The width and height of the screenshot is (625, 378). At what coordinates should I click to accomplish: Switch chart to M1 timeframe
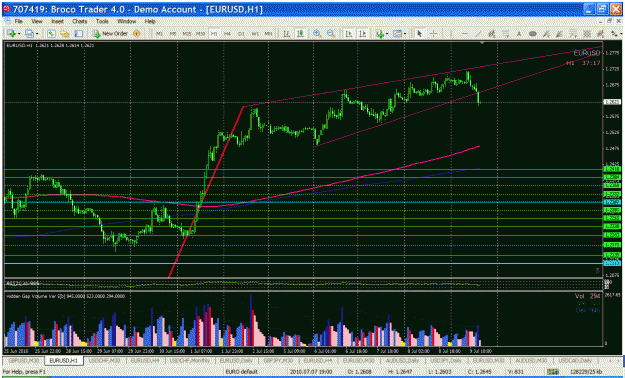(159, 34)
